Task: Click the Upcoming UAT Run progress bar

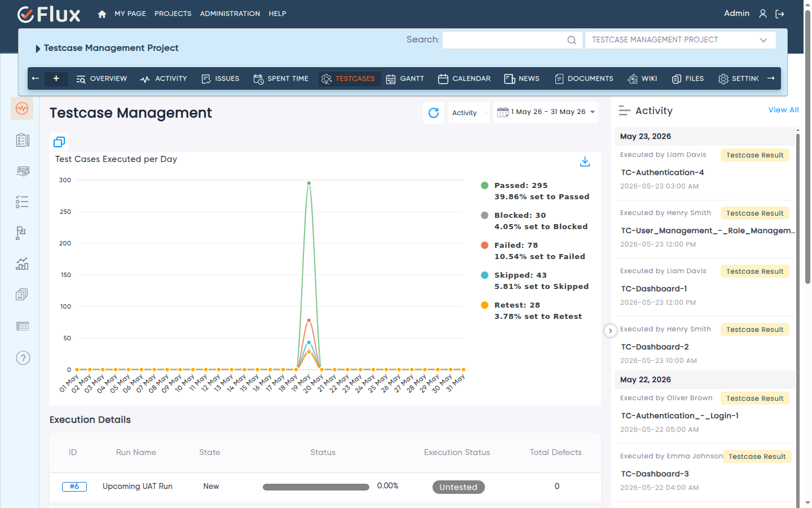Action: [316, 487]
